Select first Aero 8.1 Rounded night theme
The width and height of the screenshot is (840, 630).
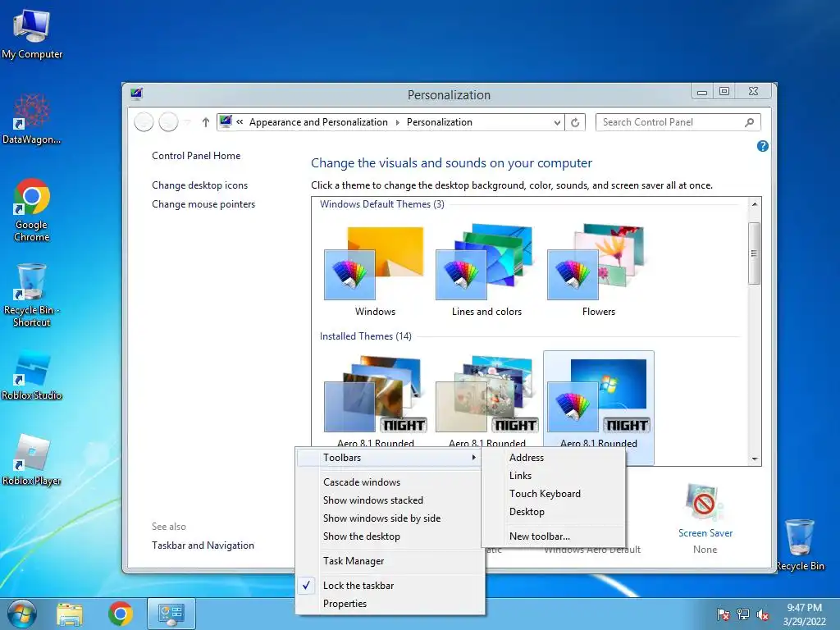pos(375,402)
